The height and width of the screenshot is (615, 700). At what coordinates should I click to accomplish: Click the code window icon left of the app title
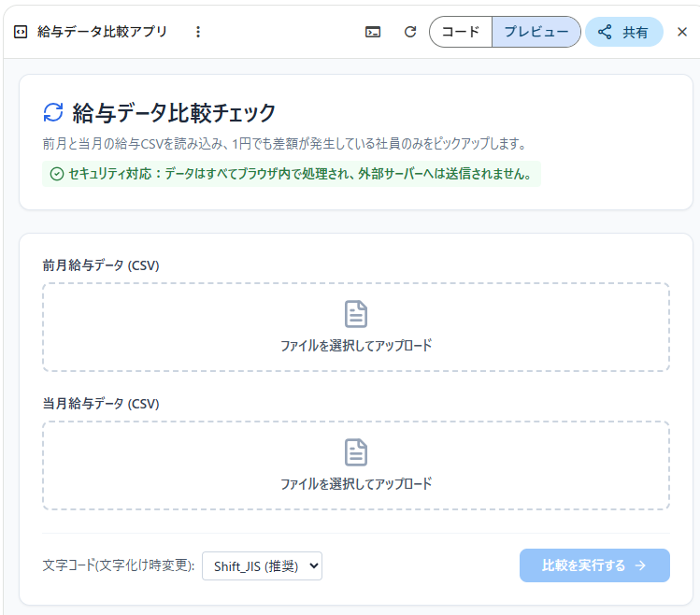click(x=21, y=32)
